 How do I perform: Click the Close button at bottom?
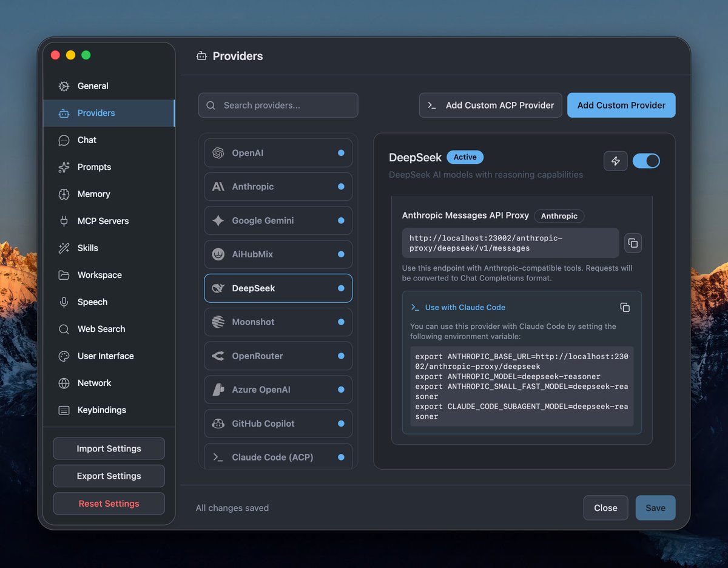[x=605, y=508]
